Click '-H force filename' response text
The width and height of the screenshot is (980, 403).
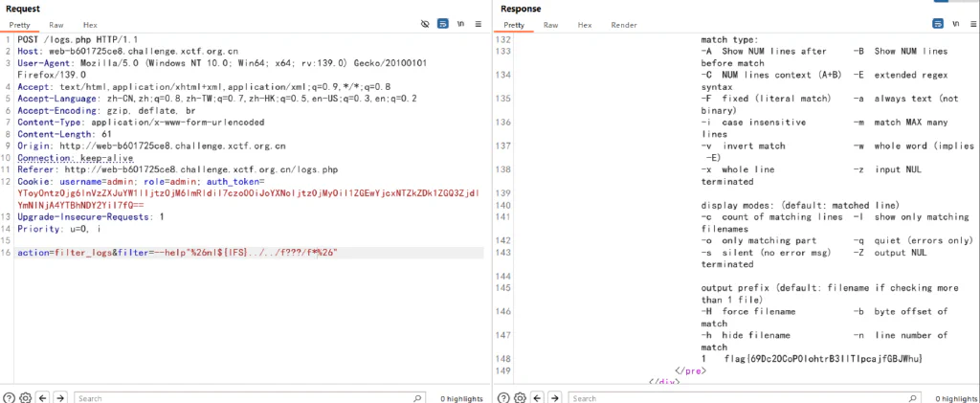point(748,311)
